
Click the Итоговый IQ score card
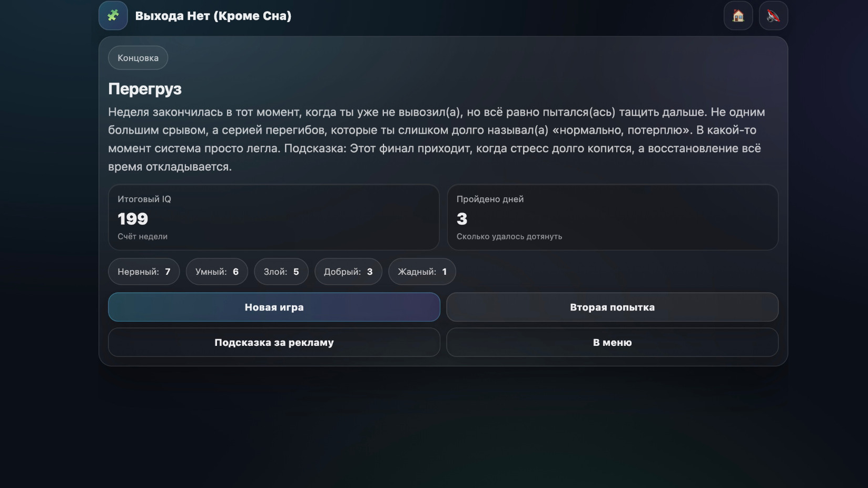click(273, 217)
